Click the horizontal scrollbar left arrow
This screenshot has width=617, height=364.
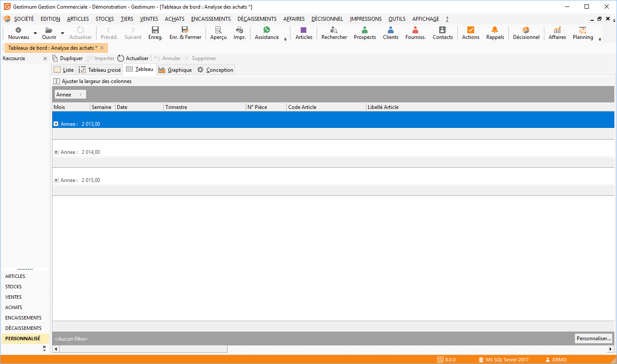(x=56, y=349)
